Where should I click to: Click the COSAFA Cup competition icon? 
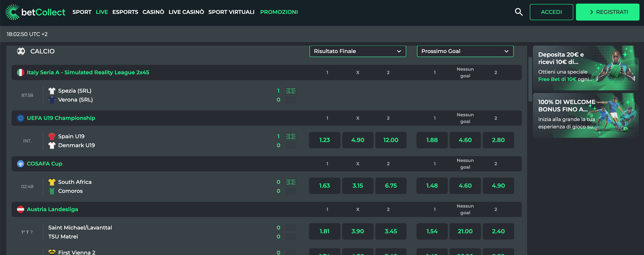[x=20, y=164]
